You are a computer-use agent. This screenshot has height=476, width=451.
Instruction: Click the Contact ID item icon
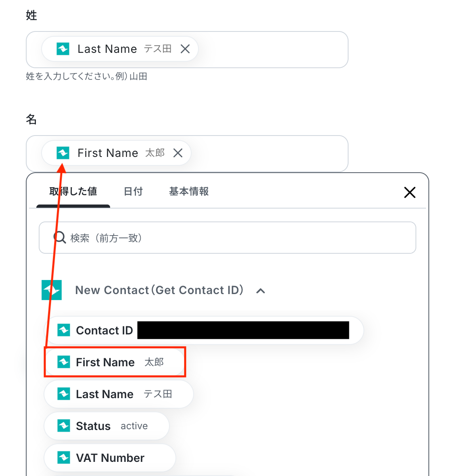[x=64, y=330]
